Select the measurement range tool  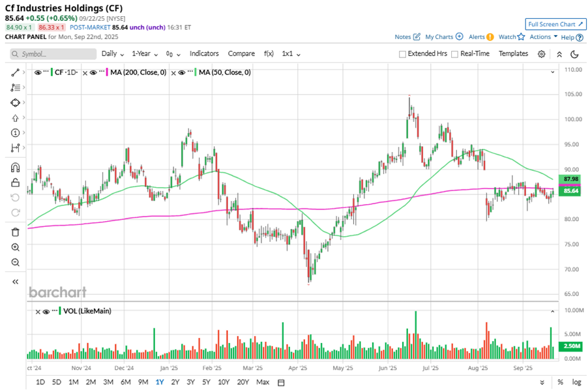pos(15,148)
